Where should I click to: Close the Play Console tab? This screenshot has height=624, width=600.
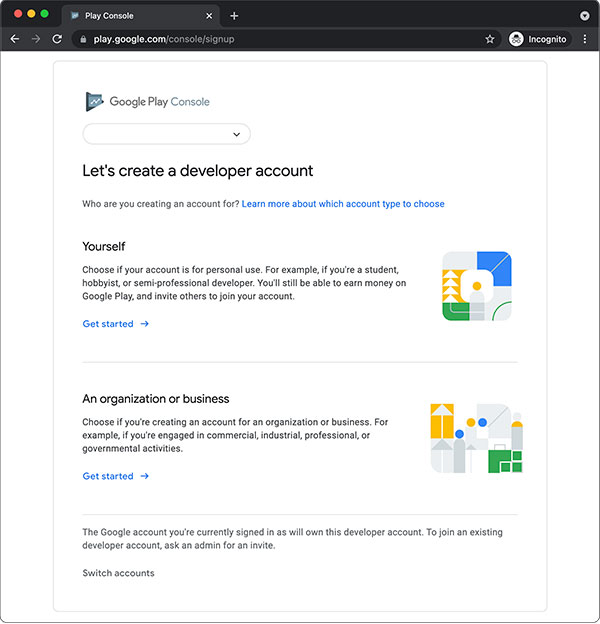point(209,16)
